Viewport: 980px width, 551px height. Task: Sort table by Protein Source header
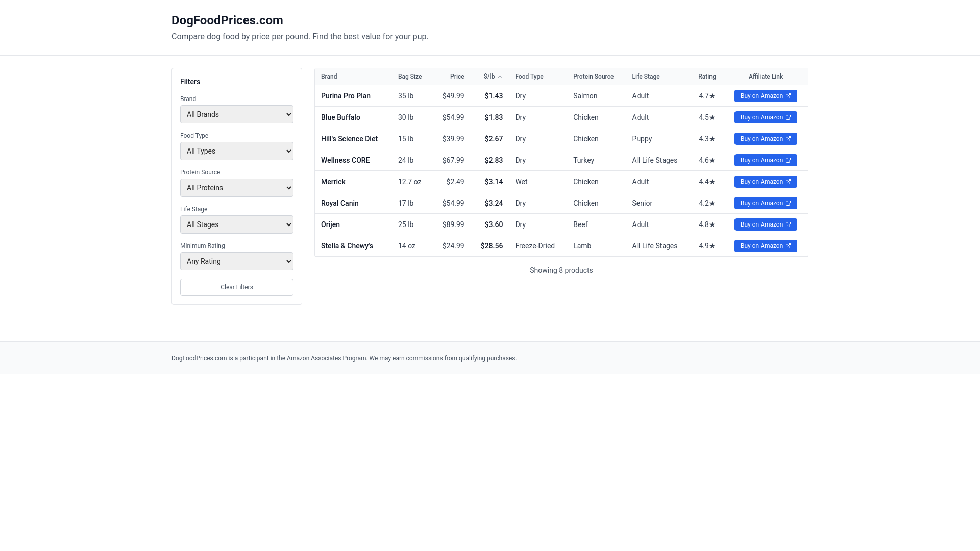(x=593, y=77)
